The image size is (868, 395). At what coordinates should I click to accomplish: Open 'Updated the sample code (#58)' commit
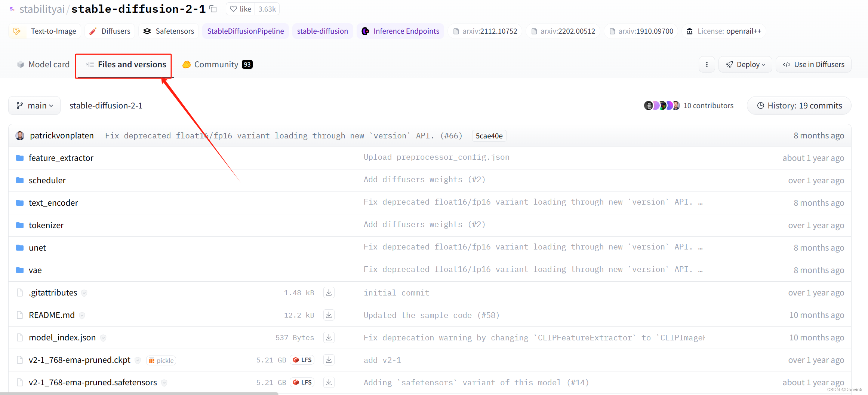pyautogui.click(x=431, y=315)
